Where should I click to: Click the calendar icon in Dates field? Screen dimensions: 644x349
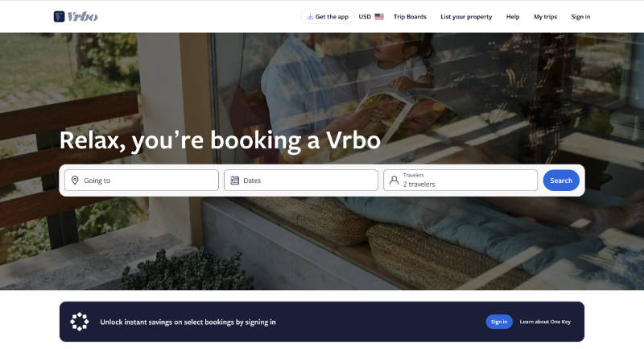pos(234,180)
